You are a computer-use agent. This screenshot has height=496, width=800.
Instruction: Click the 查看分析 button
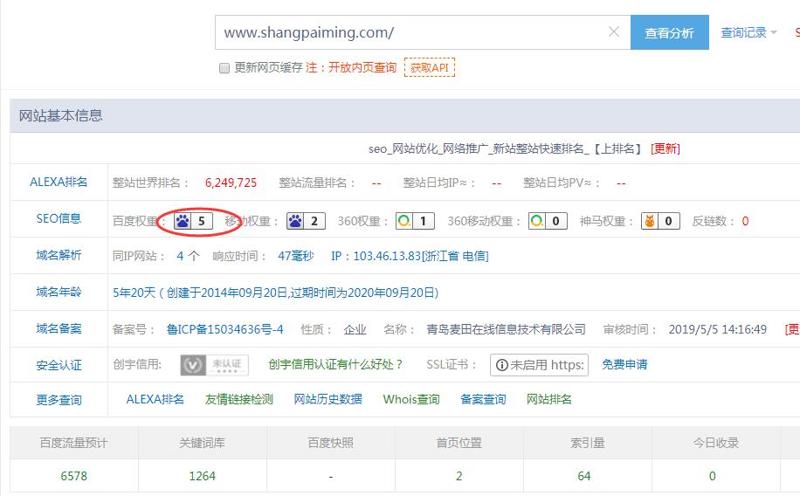click(669, 32)
